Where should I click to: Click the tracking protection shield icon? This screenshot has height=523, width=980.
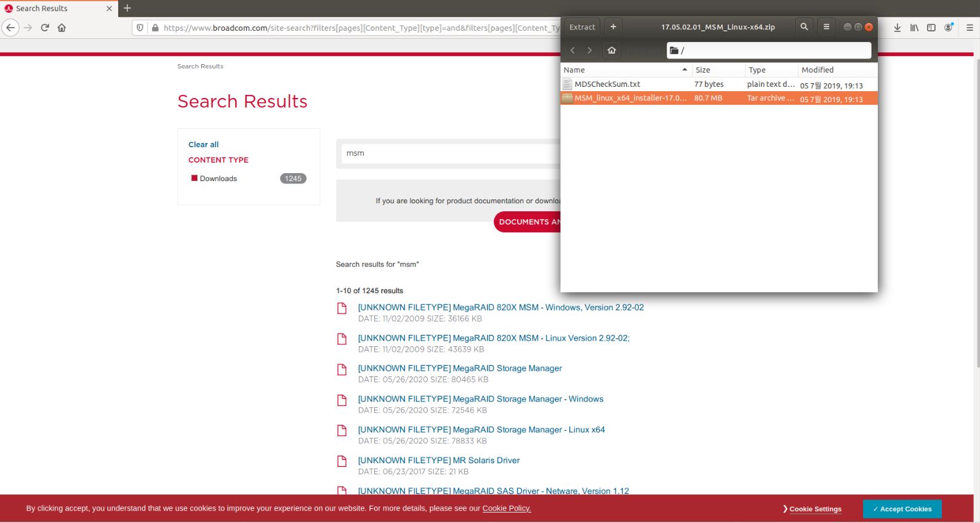tap(140, 28)
